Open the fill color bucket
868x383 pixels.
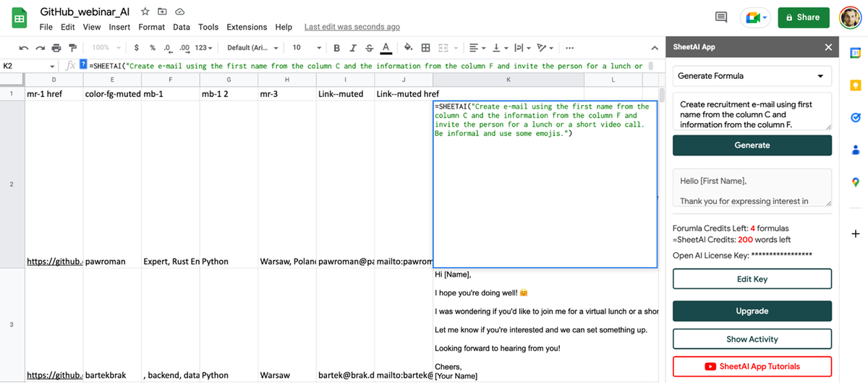click(x=408, y=48)
